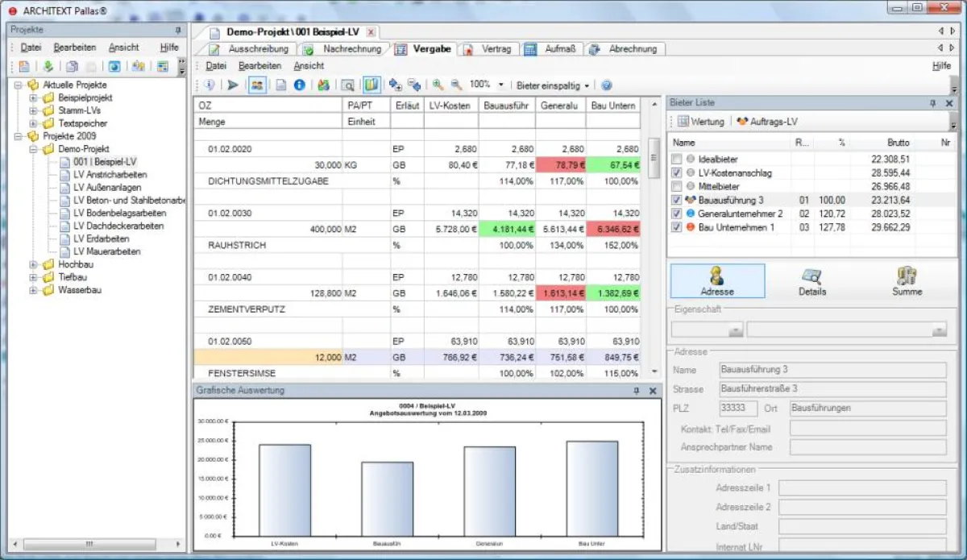This screenshot has width=967, height=560.
Task: Click the Wertung icon in Bieter Liste
Action: [683, 122]
